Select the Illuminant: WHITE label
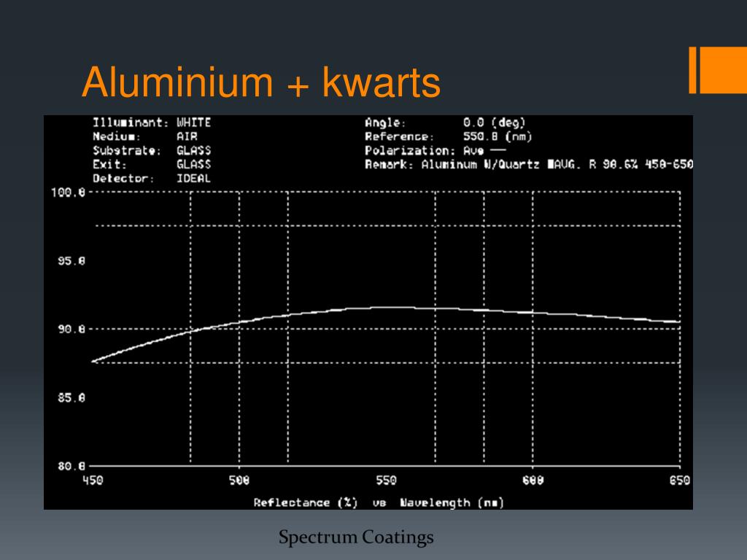Image resolution: width=747 pixels, height=560 pixels. (x=152, y=122)
